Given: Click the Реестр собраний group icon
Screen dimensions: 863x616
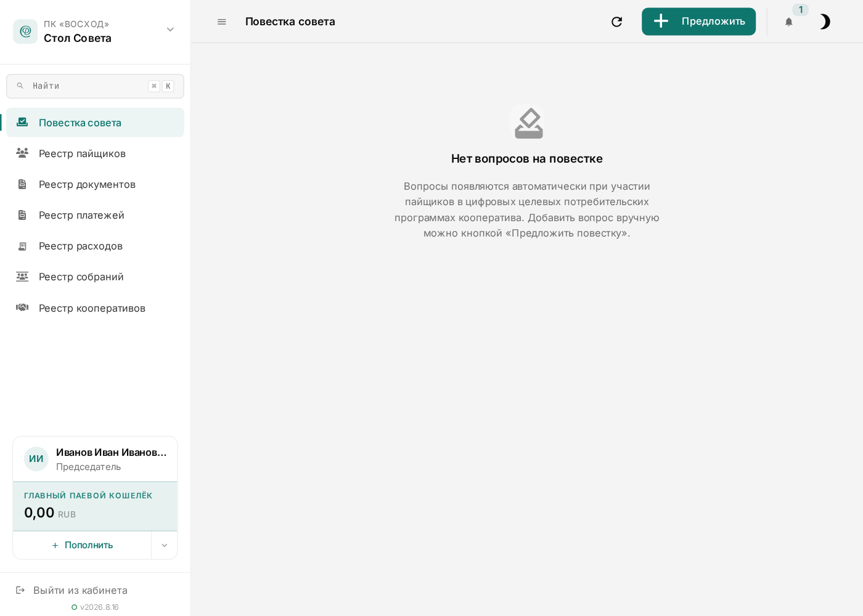Looking at the screenshot, I should (22, 277).
